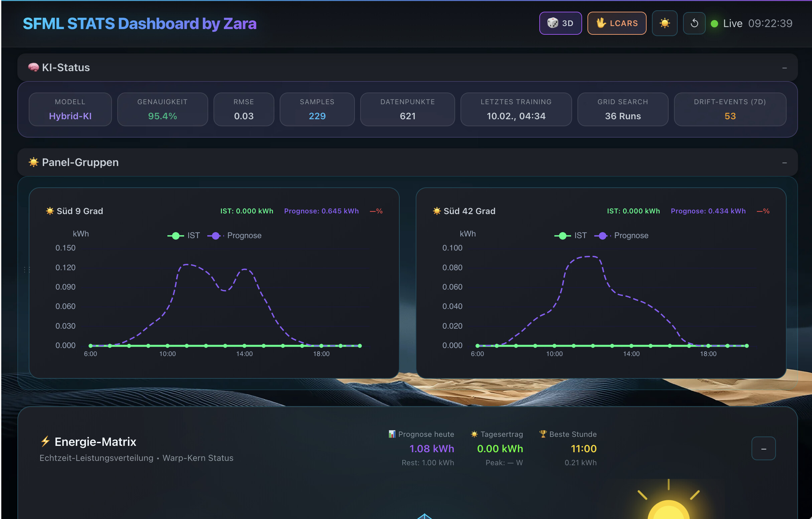
Task: Click the Genauigkeit 95.4% card
Action: point(162,109)
